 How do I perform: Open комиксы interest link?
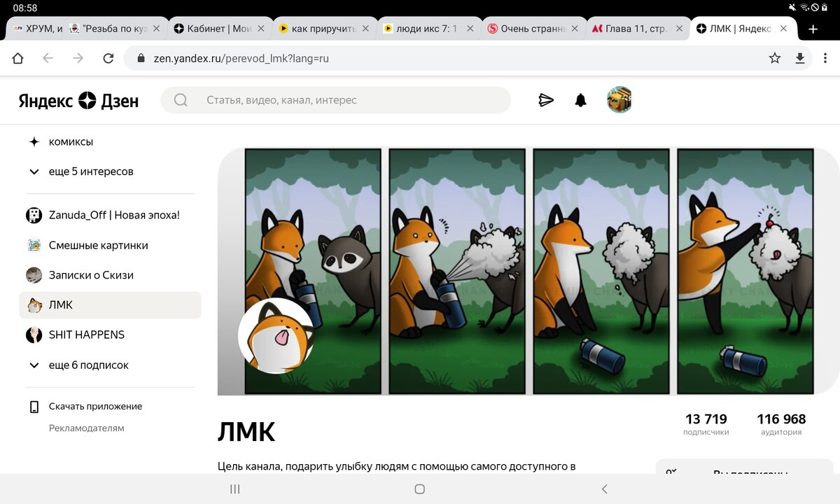click(x=71, y=142)
